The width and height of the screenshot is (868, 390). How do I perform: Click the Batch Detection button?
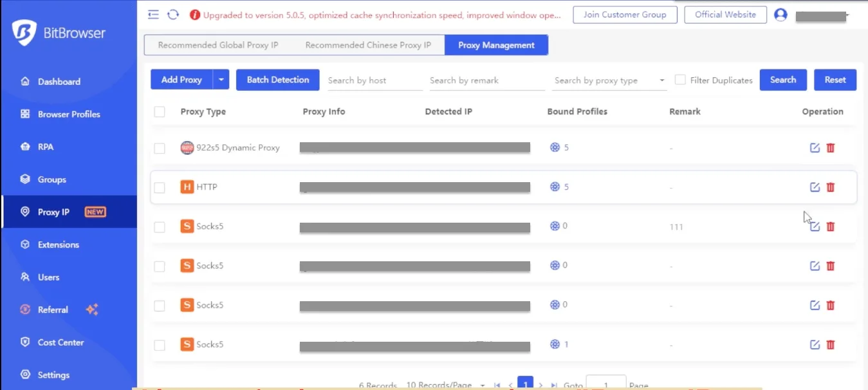pos(278,80)
